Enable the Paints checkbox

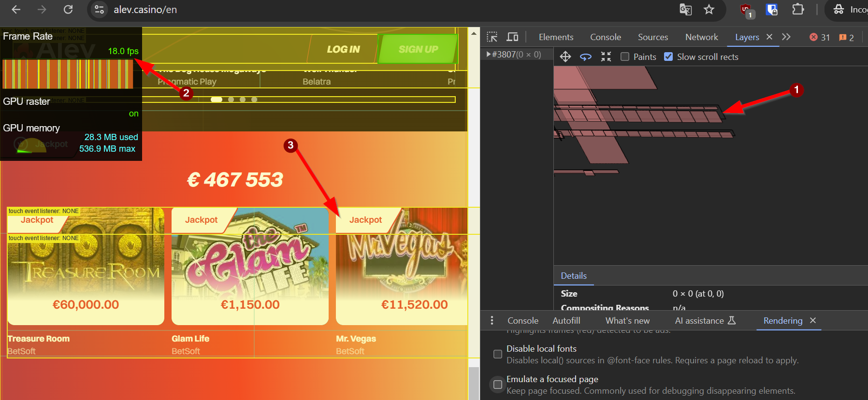pyautogui.click(x=625, y=57)
